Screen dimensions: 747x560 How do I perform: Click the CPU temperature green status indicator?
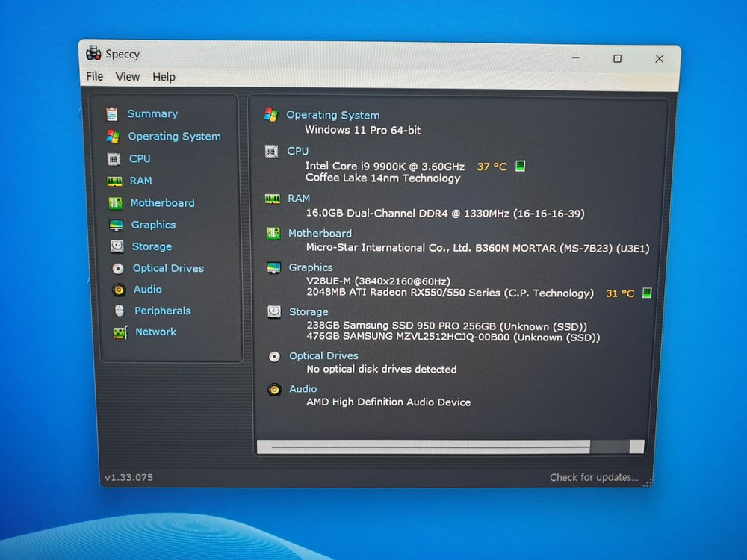point(521,166)
